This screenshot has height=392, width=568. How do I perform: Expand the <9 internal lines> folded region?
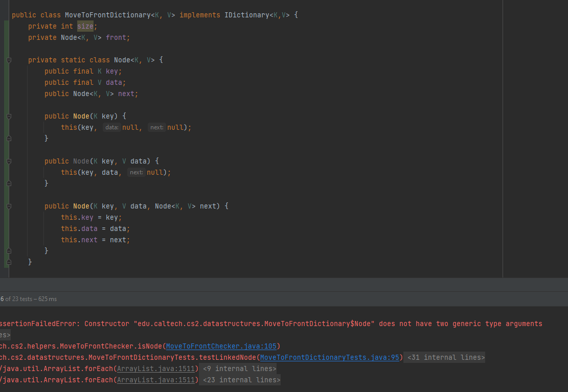click(x=239, y=369)
